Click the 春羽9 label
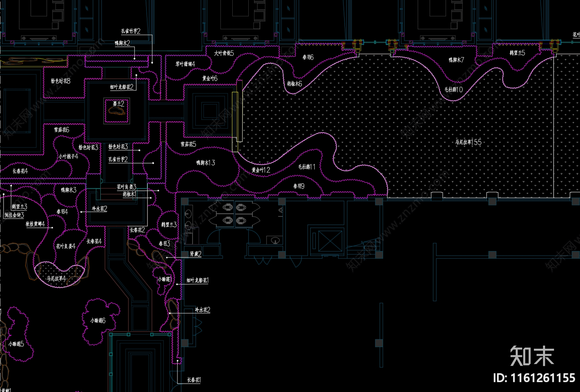Viewport: 580px width, 392px height. 299,186
